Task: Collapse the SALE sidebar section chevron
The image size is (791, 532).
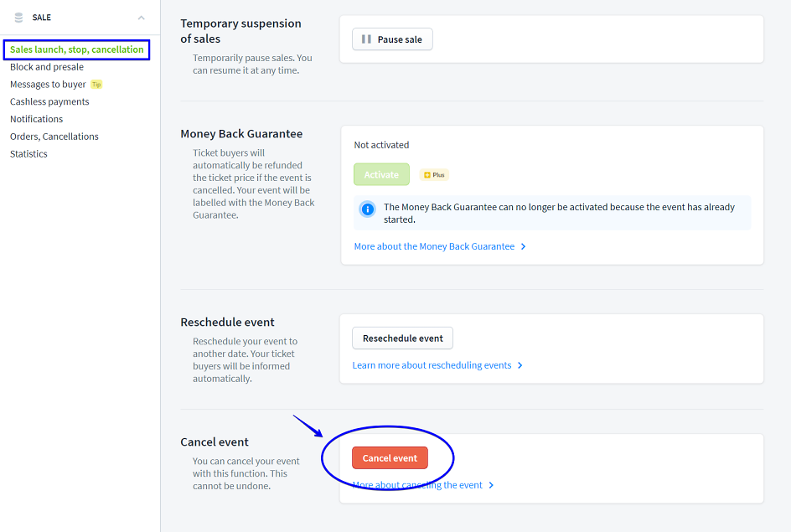Action: click(141, 18)
